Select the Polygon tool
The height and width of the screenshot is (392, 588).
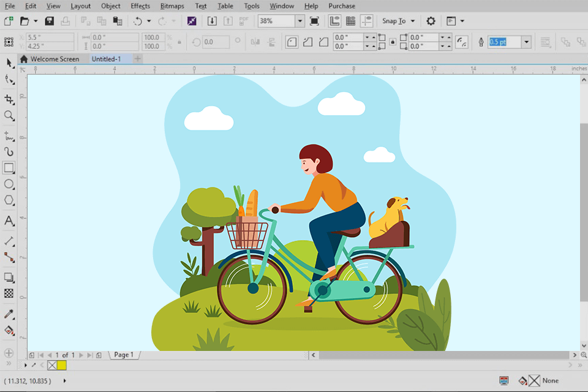tap(9, 200)
